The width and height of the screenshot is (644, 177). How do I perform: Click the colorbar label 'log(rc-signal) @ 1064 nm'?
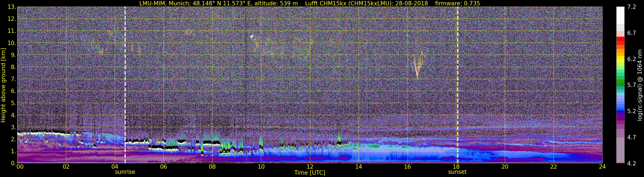coord(640,85)
